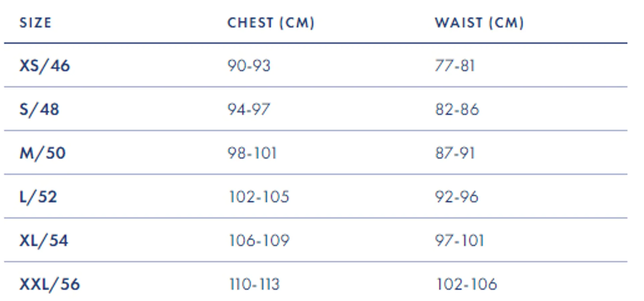644x301 pixels.
Task: Select the M/50 size row label
Action: 43,153
